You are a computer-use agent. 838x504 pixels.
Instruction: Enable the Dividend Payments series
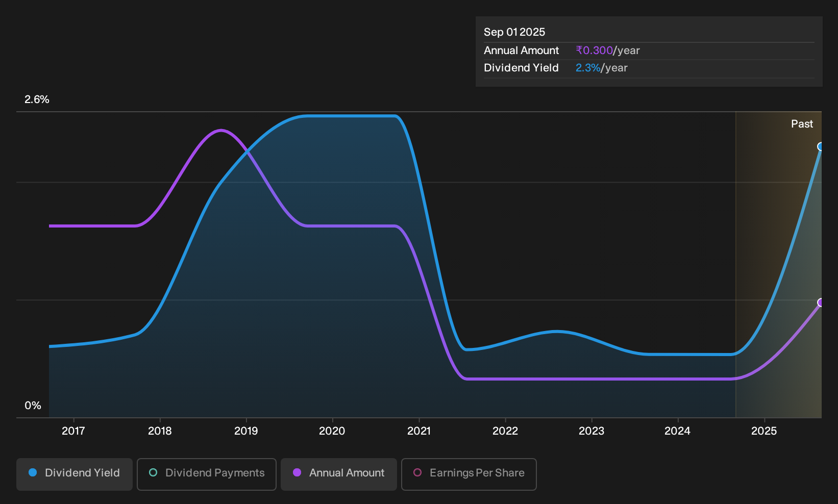207,474
